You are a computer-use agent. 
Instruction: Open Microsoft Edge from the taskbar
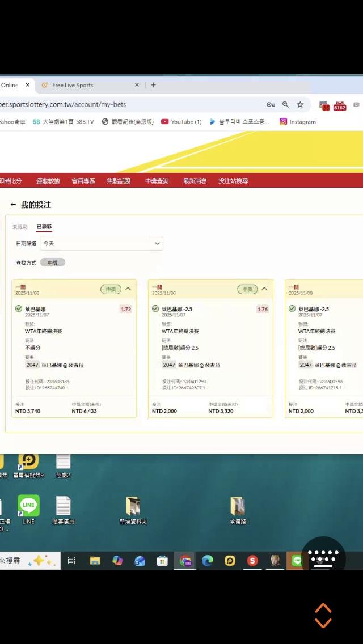[208, 561]
